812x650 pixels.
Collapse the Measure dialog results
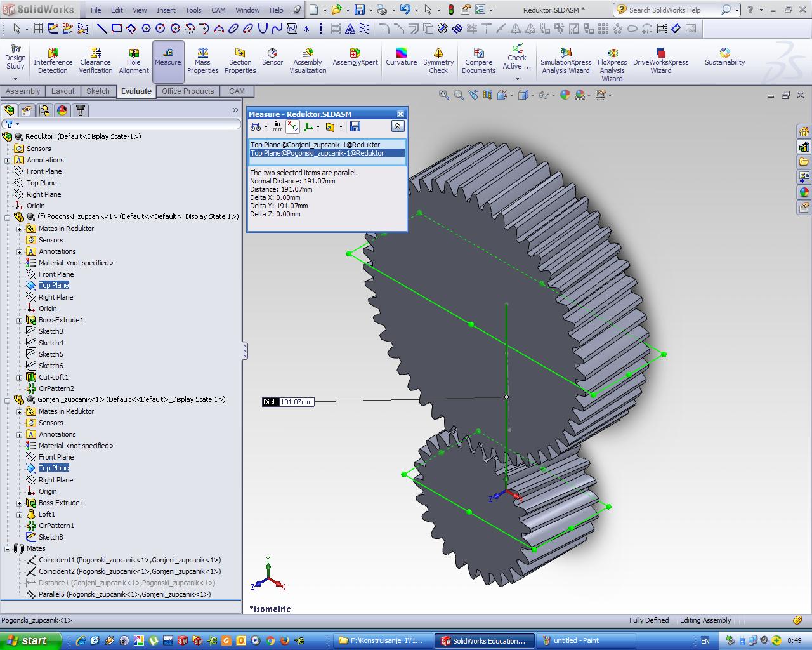click(x=398, y=126)
